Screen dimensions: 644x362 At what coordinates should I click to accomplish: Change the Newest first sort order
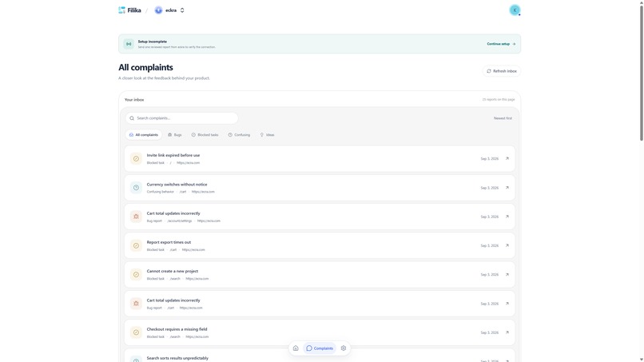(x=503, y=118)
